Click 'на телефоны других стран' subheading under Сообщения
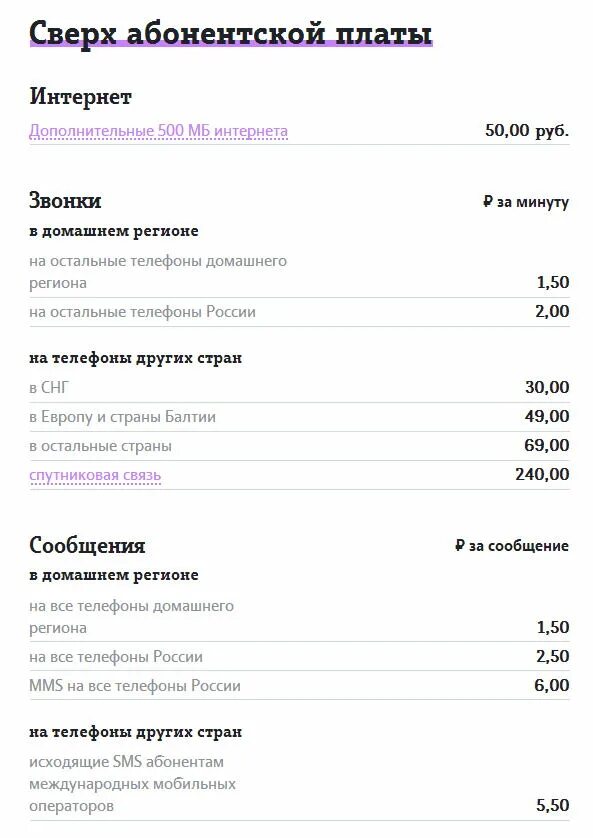Image resolution: width=593 pixels, height=838 pixels. (x=136, y=732)
